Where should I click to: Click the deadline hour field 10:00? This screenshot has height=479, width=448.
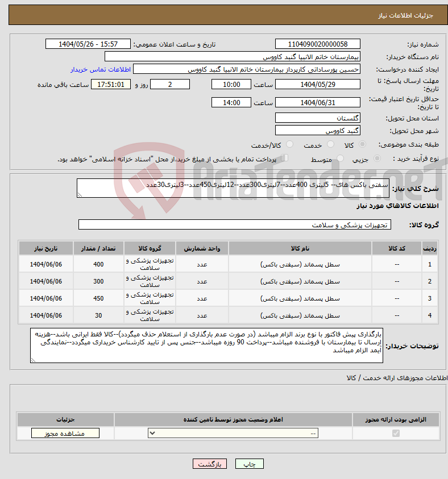[231, 84]
